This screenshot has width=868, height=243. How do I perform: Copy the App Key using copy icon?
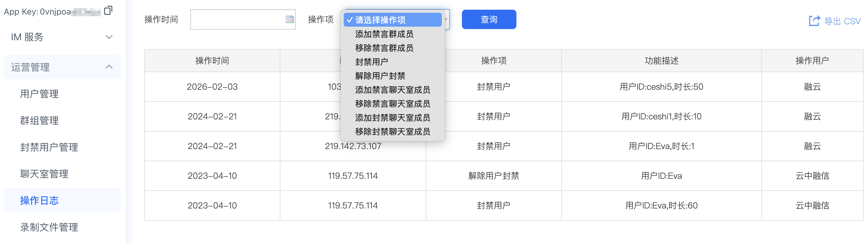click(x=108, y=11)
